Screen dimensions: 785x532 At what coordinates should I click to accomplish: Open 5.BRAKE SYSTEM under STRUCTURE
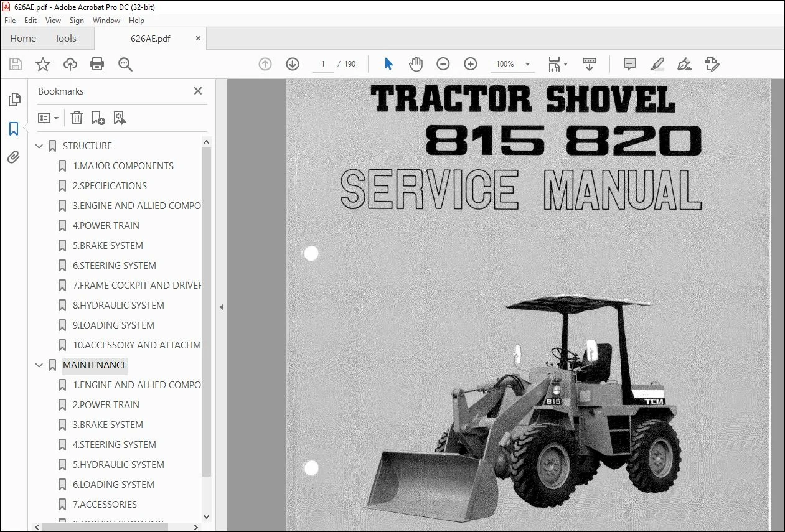[x=108, y=246]
